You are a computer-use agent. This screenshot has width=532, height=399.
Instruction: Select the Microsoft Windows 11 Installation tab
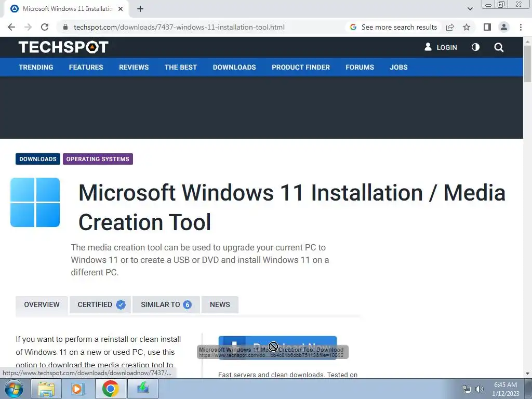tap(66, 9)
